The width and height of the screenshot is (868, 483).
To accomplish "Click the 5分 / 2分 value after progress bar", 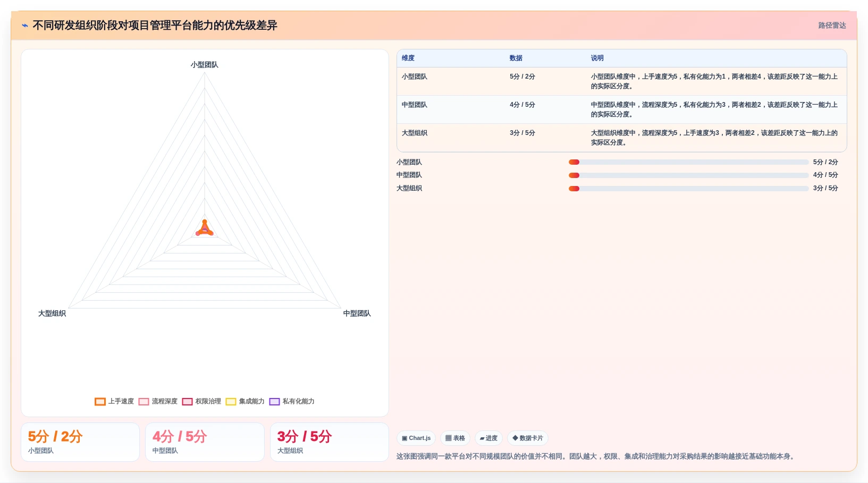I will pyautogui.click(x=825, y=162).
